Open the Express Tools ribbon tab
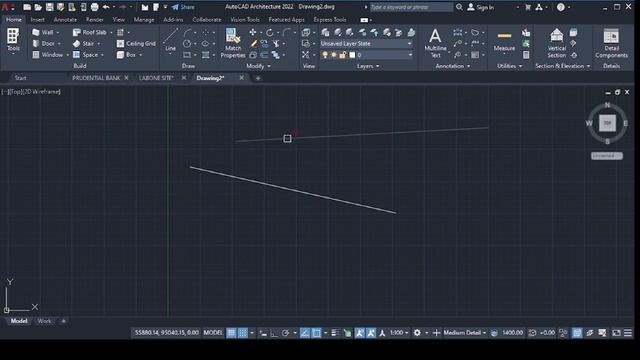Screen dimensions: 640x360 pos(330,20)
